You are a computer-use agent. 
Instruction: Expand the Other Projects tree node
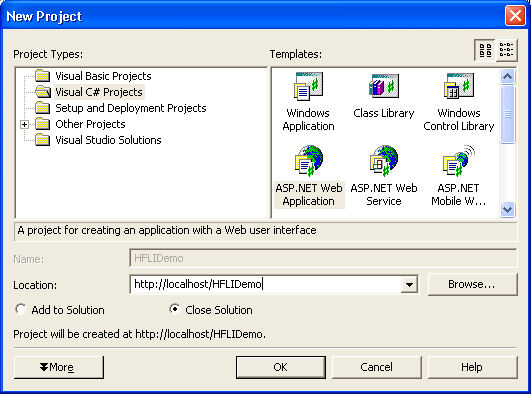click(x=24, y=124)
